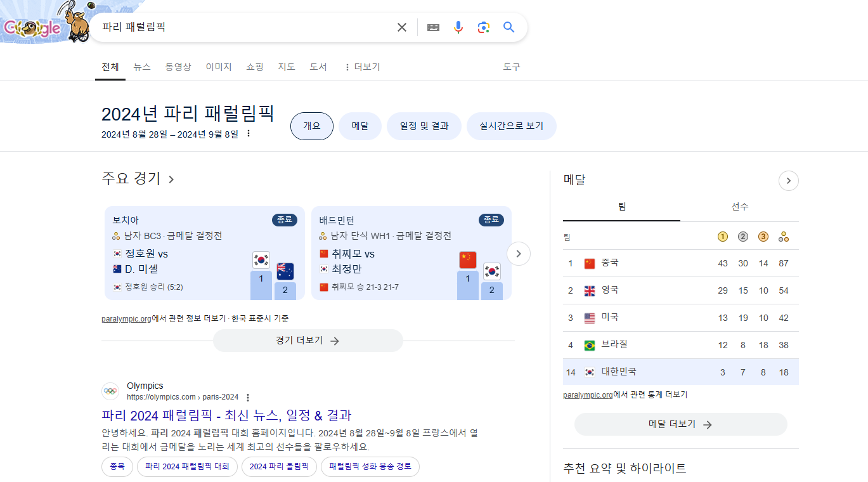Select the 개요 chip
The width and height of the screenshot is (868, 482).
click(x=312, y=126)
